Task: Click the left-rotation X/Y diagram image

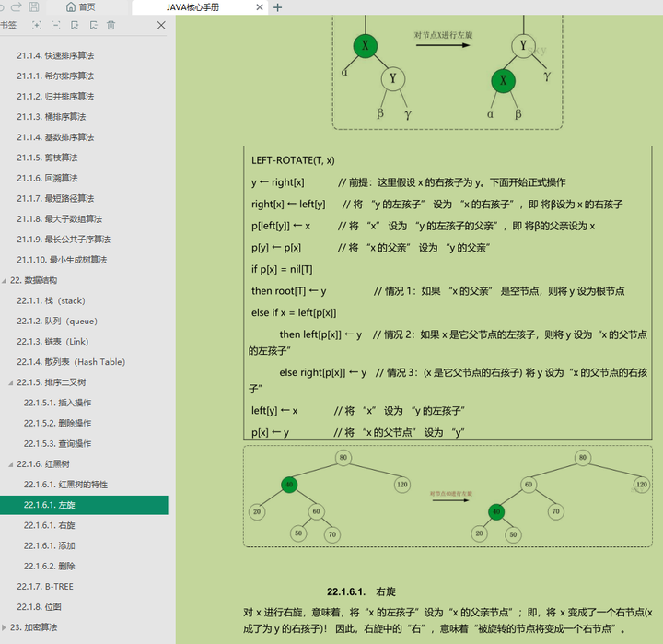Action: point(448,73)
